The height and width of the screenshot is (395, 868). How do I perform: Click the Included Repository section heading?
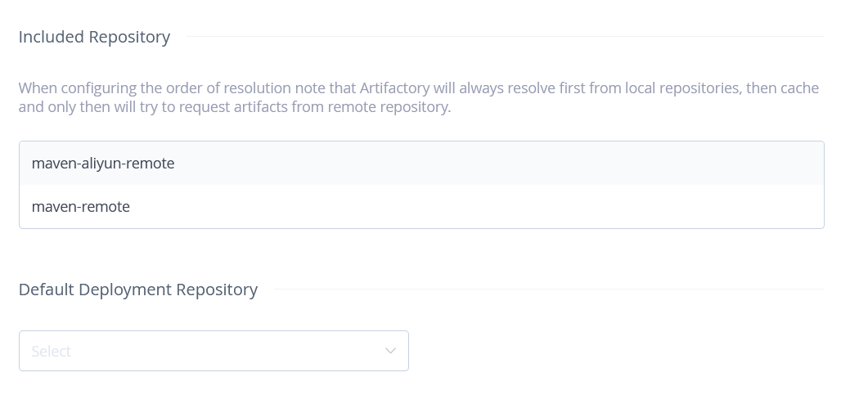click(x=94, y=37)
